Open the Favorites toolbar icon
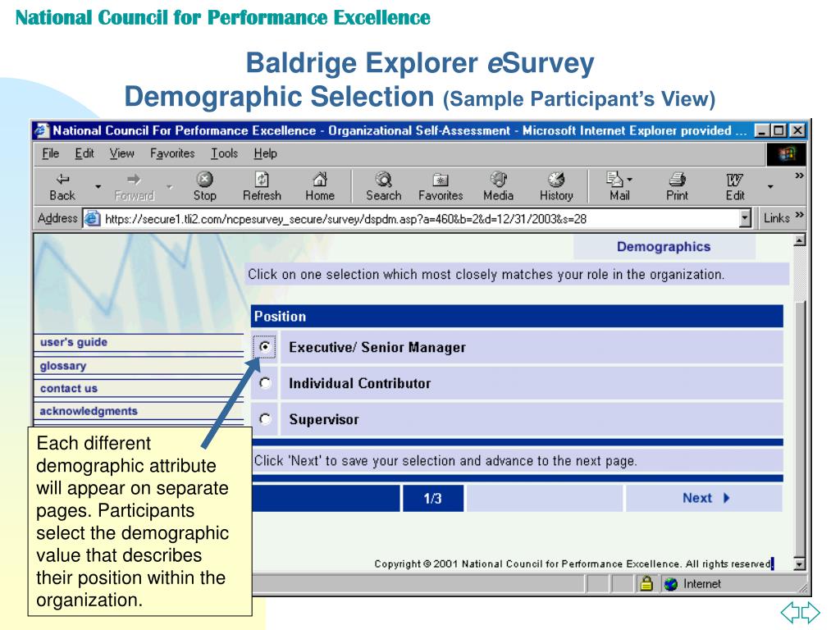This screenshot has width=840, height=630. pos(441,179)
